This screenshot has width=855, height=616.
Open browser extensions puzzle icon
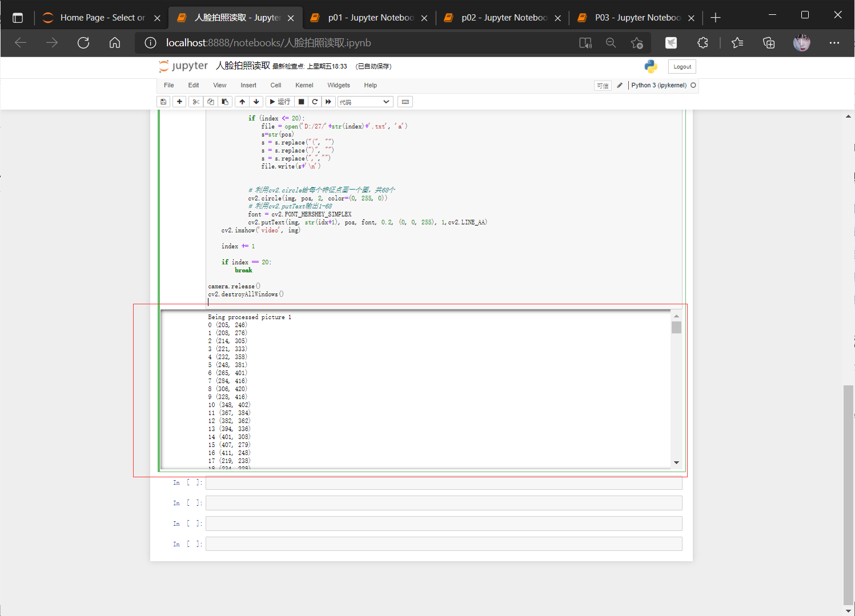pyautogui.click(x=703, y=43)
